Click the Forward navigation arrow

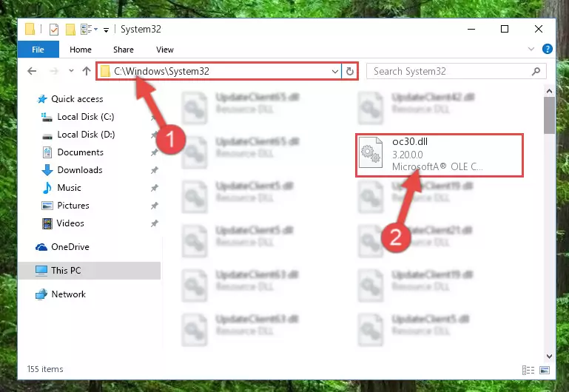54,71
